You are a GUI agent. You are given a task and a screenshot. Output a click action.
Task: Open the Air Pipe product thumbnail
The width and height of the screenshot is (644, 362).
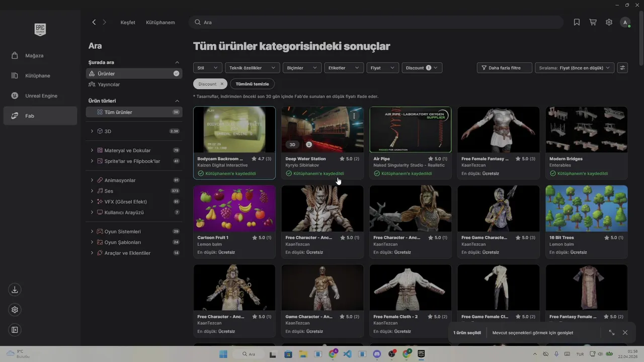(411, 130)
